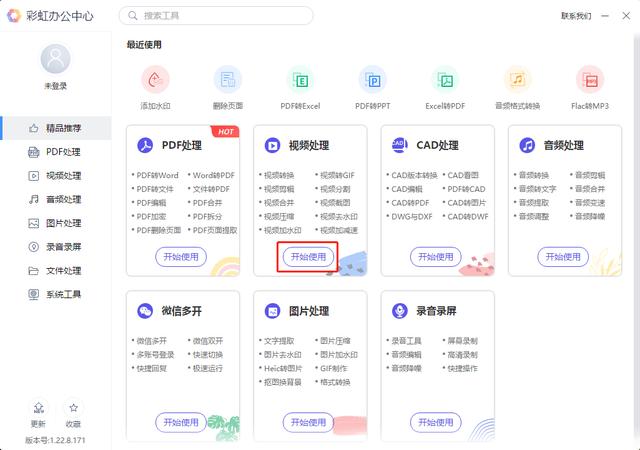The image size is (640, 450).
Task: Click the 录音录屏 card microphone icon
Action: (400, 311)
